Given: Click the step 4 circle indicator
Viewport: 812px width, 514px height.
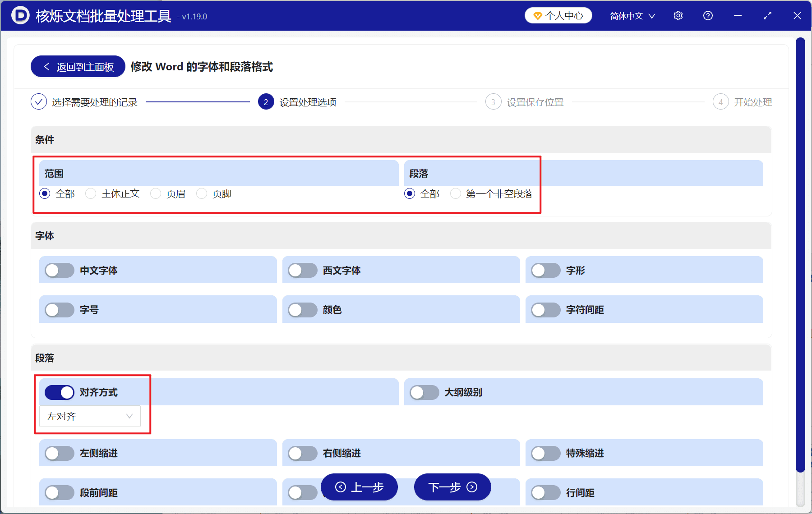Looking at the screenshot, I should [720, 102].
